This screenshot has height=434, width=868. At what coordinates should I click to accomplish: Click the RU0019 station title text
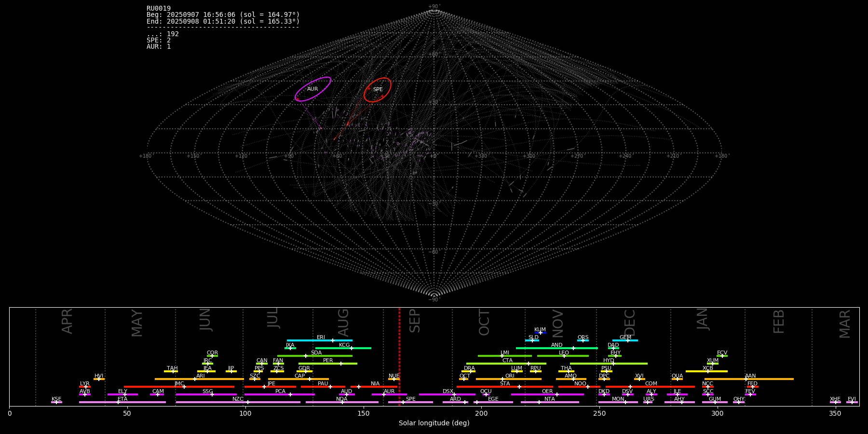159,9
